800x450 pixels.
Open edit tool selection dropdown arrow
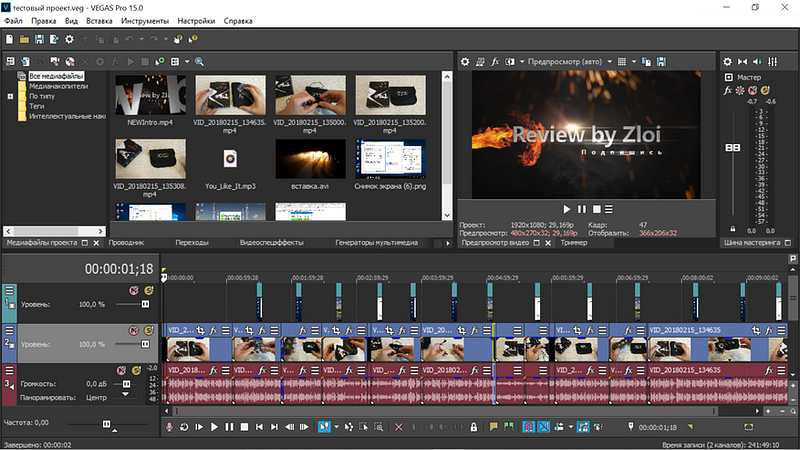click(x=336, y=427)
